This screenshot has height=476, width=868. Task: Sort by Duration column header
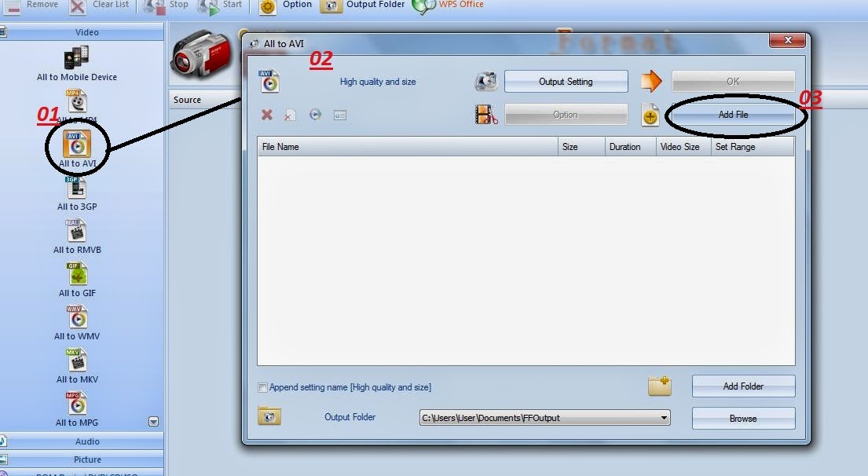tap(630, 147)
